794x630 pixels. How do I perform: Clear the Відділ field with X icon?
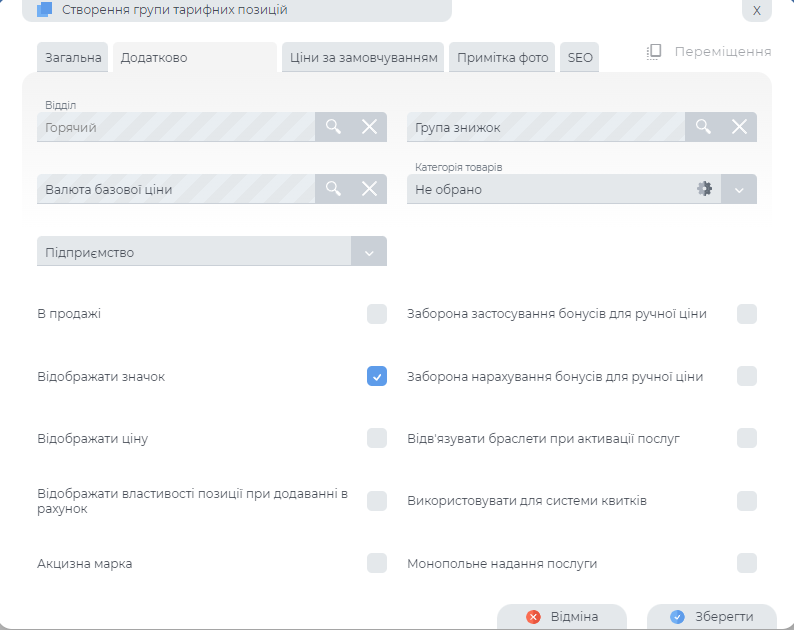[369, 127]
